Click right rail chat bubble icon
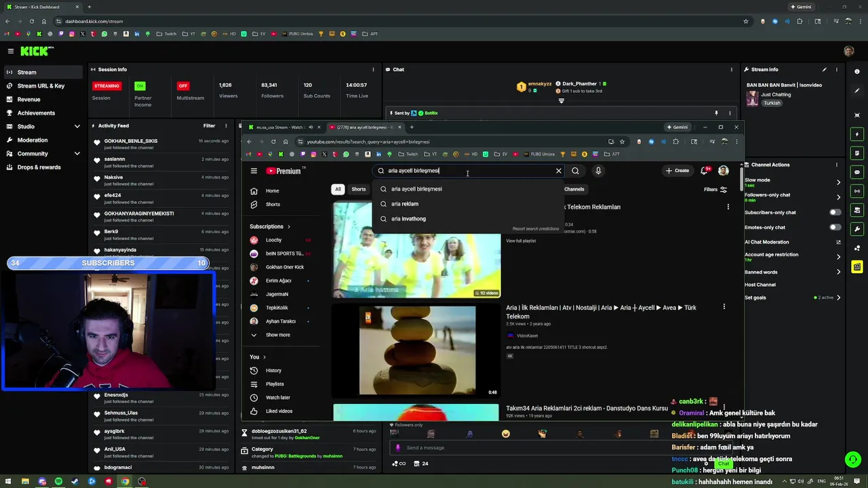 click(857, 172)
